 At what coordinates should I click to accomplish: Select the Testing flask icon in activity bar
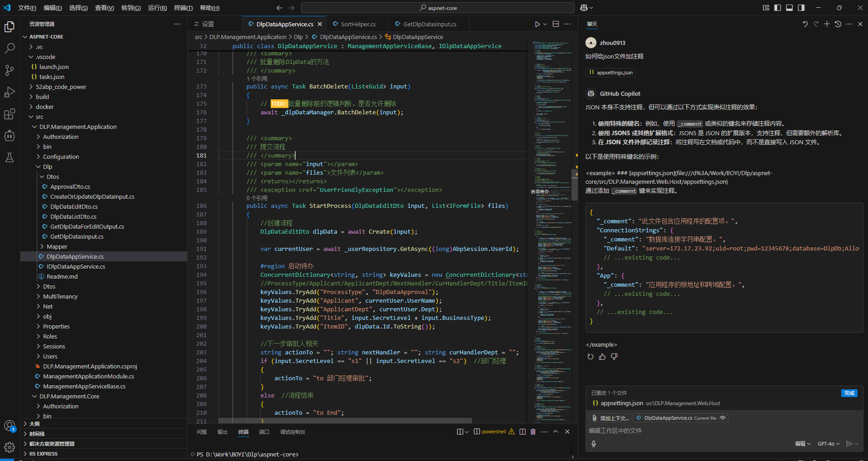click(10, 157)
